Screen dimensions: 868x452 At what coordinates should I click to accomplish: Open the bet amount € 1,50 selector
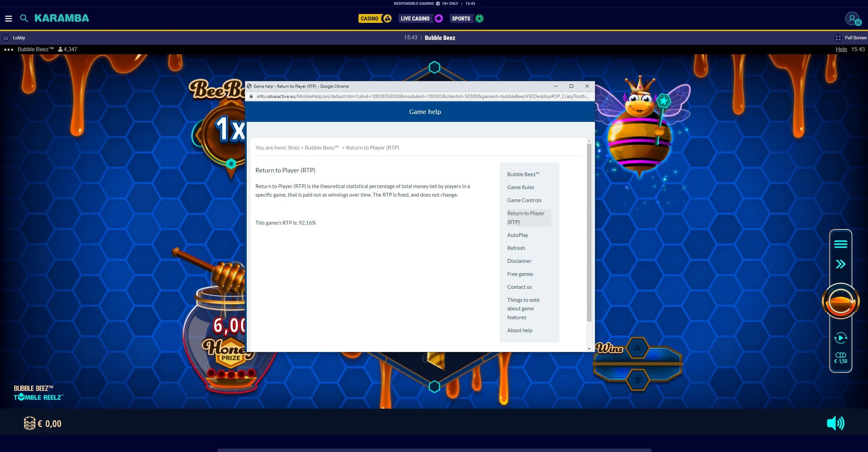(840, 358)
